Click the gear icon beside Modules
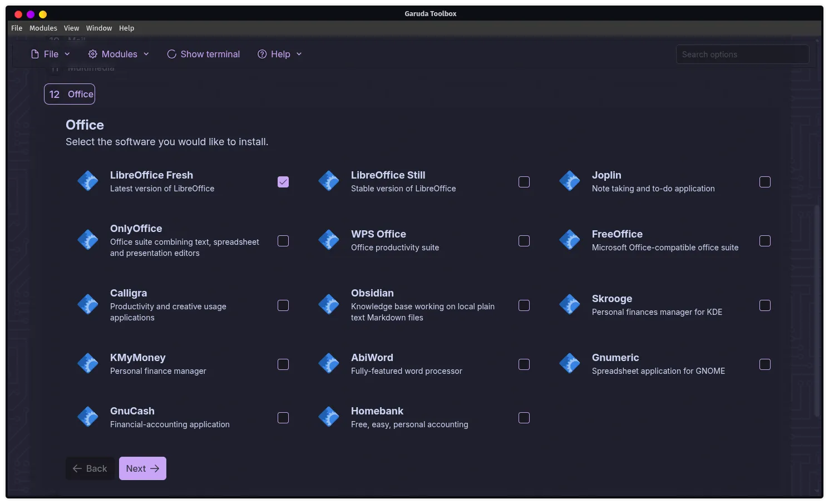 93,54
